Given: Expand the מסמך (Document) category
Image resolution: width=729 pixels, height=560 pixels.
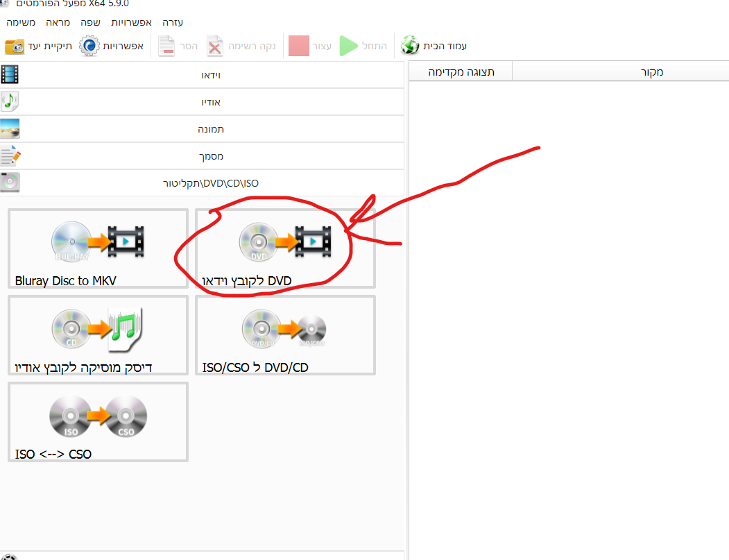Looking at the screenshot, I should pyautogui.click(x=202, y=156).
